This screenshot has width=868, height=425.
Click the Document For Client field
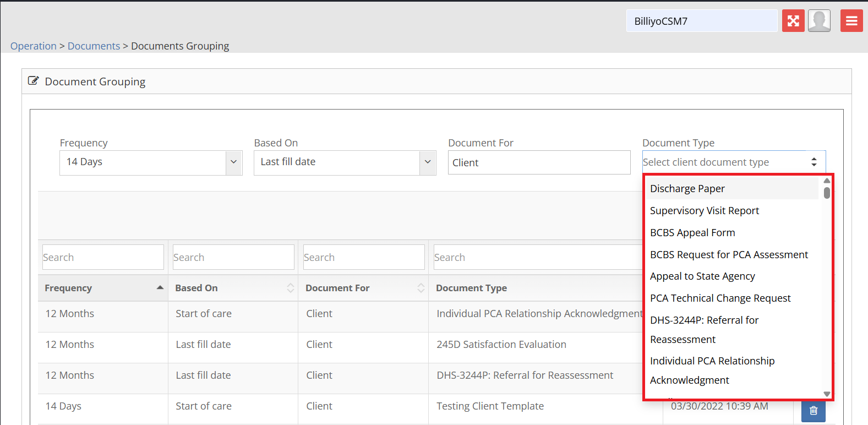tap(539, 162)
